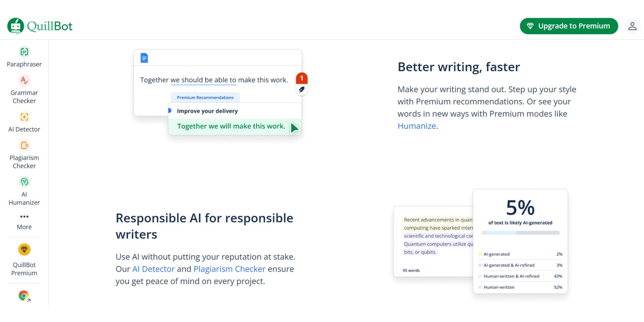Image resolution: width=644 pixels, height=322 pixels.
Task: Open the user account profile icon
Action: pyautogui.click(x=632, y=26)
